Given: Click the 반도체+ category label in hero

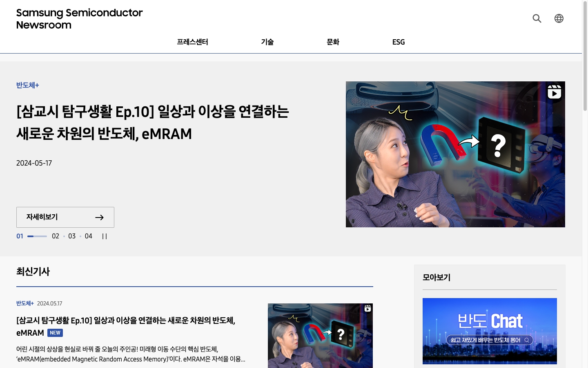Looking at the screenshot, I should pyautogui.click(x=28, y=85).
